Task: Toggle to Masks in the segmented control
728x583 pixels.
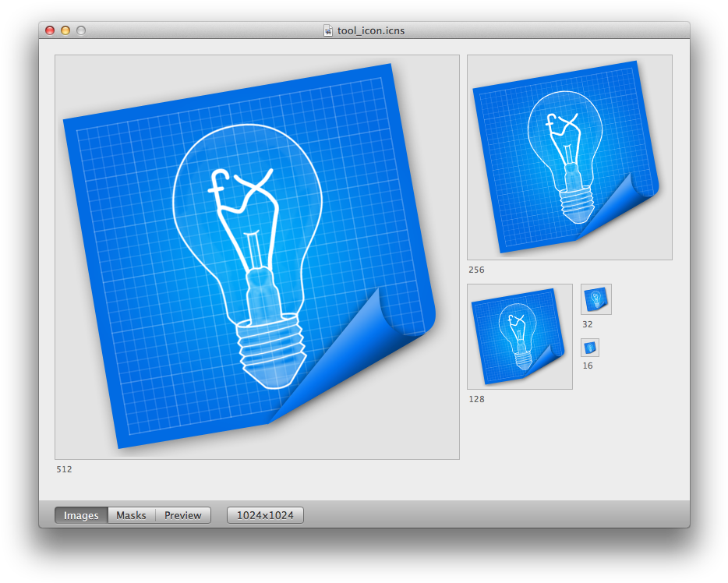Action: point(131,515)
